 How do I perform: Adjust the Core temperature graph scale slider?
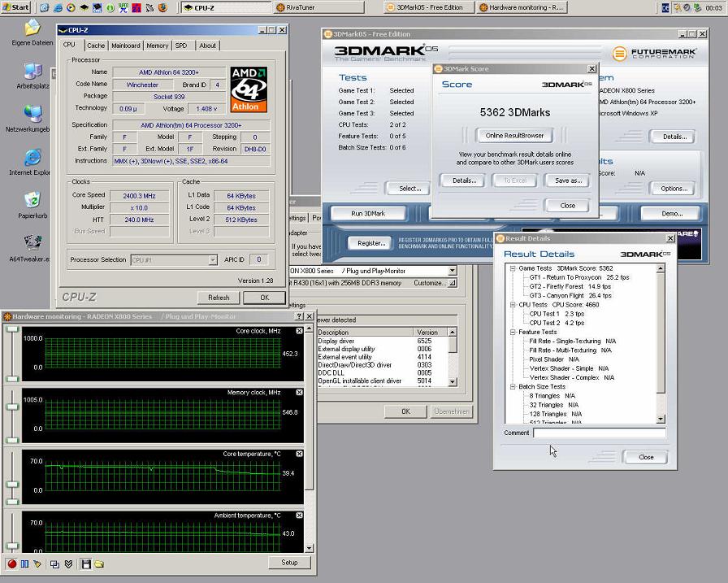pos(12,477)
